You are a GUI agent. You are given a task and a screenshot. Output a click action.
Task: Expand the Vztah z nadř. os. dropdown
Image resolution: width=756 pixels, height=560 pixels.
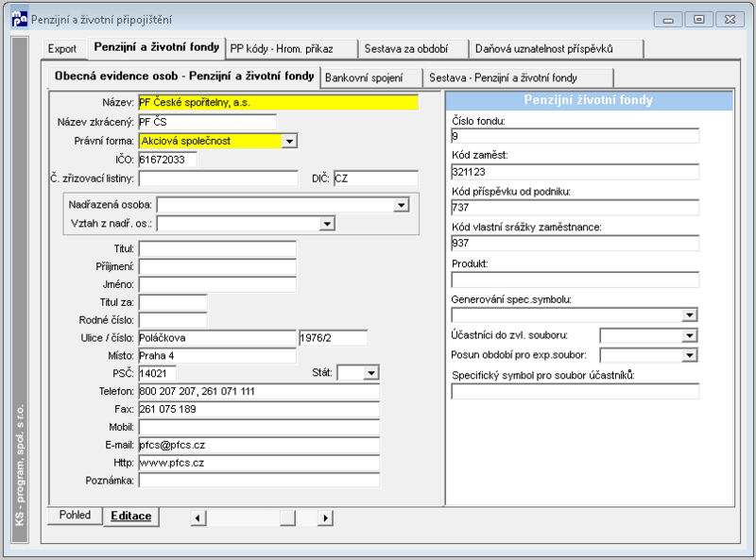[327, 224]
